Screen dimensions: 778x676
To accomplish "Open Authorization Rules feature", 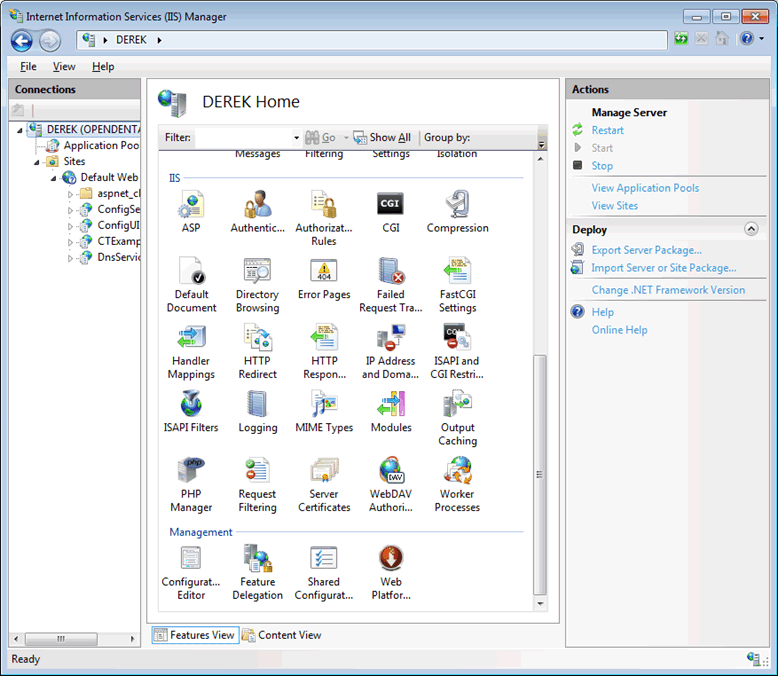I will (x=324, y=218).
